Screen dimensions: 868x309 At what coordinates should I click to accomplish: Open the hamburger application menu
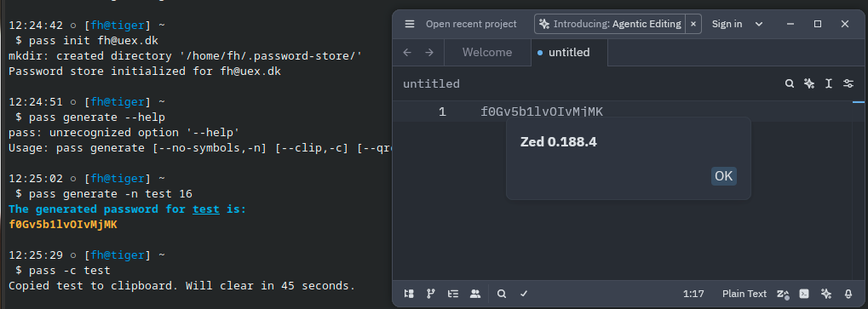click(x=410, y=24)
